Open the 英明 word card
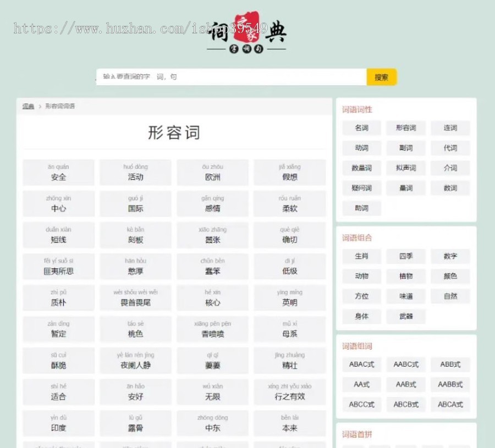Image resolution: width=495 pixels, height=448 pixels. [290, 298]
